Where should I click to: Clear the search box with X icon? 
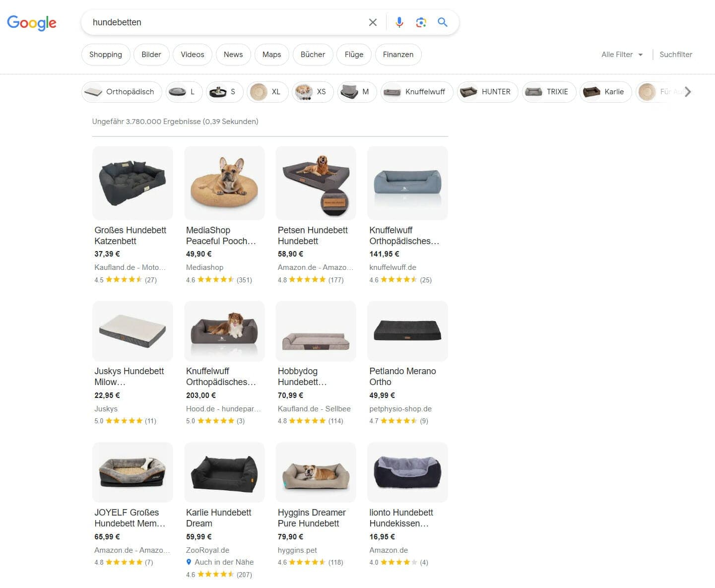pyautogui.click(x=373, y=22)
